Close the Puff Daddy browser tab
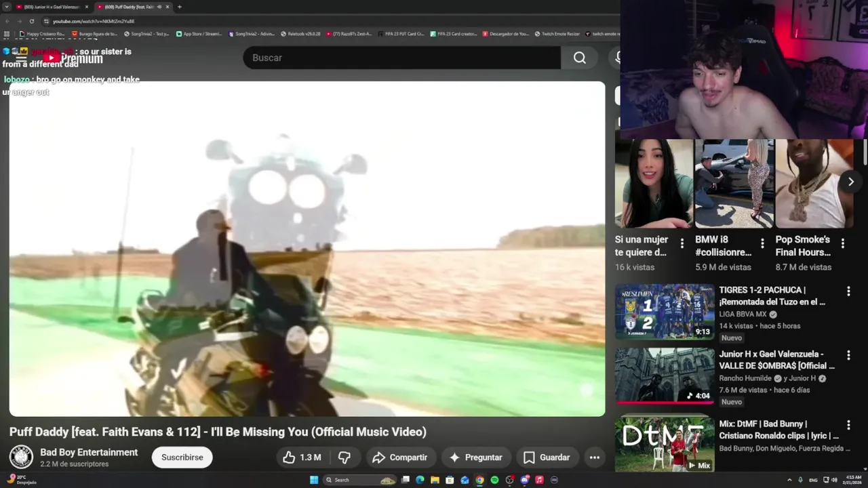 point(167,7)
